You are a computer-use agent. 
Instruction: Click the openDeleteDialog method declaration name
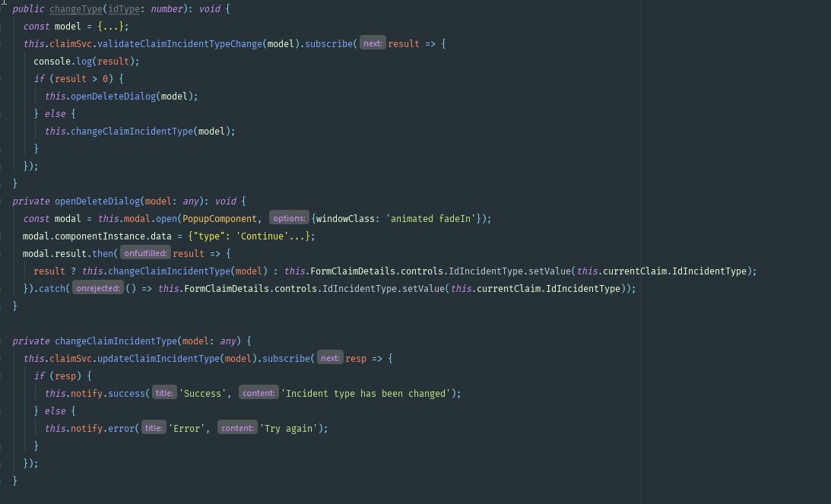pyautogui.click(x=97, y=201)
